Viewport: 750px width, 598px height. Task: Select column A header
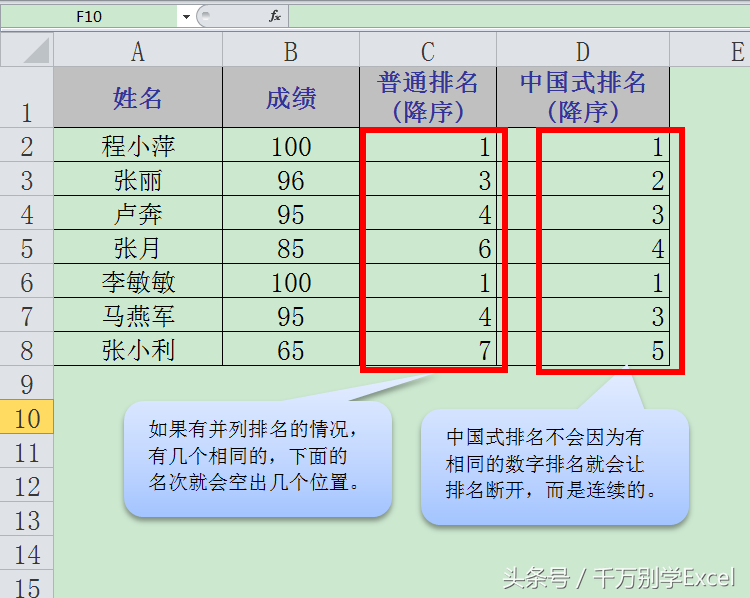[138, 50]
